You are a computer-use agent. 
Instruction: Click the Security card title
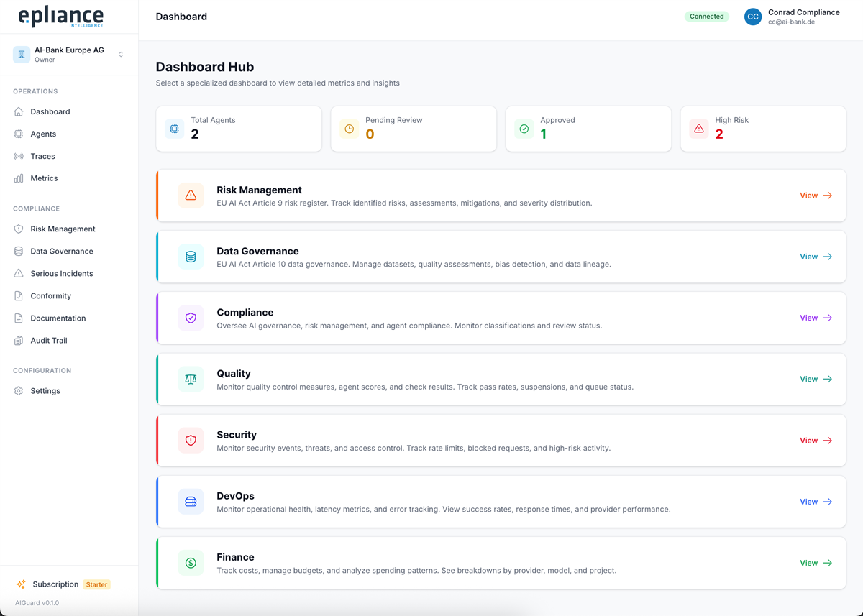(237, 435)
